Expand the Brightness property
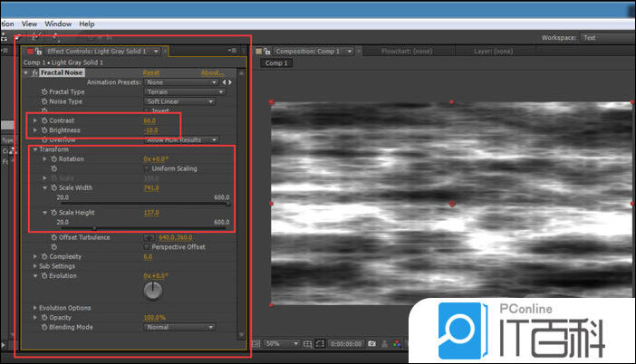 (x=35, y=130)
